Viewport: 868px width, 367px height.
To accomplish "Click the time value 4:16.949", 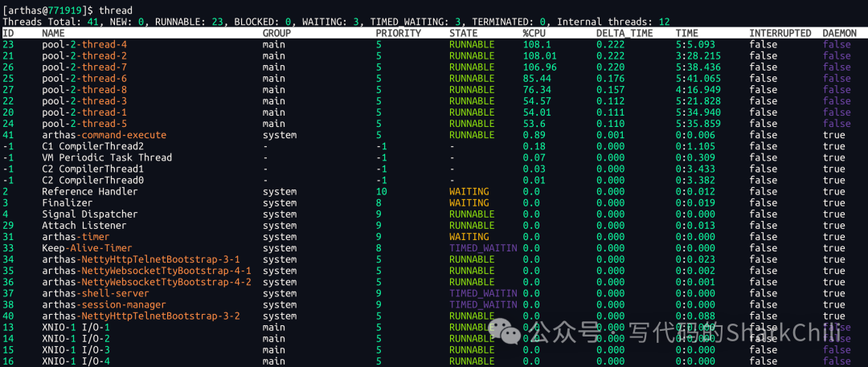I will point(698,90).
